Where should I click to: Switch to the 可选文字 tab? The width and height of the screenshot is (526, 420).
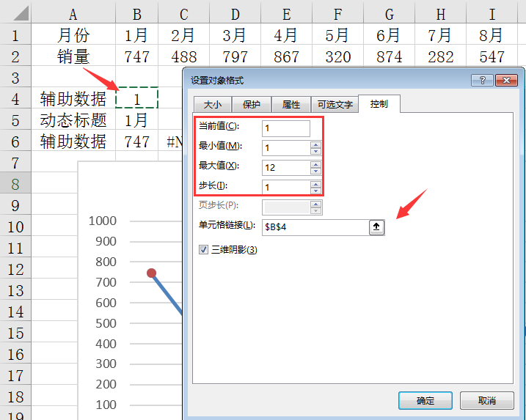click(335, 105)
